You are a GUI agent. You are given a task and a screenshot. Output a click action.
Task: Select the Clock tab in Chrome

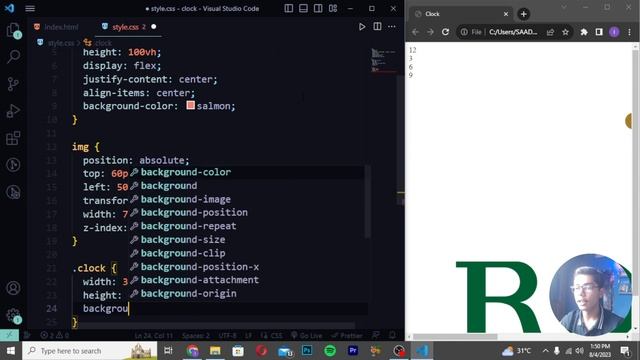pos(460,14)
